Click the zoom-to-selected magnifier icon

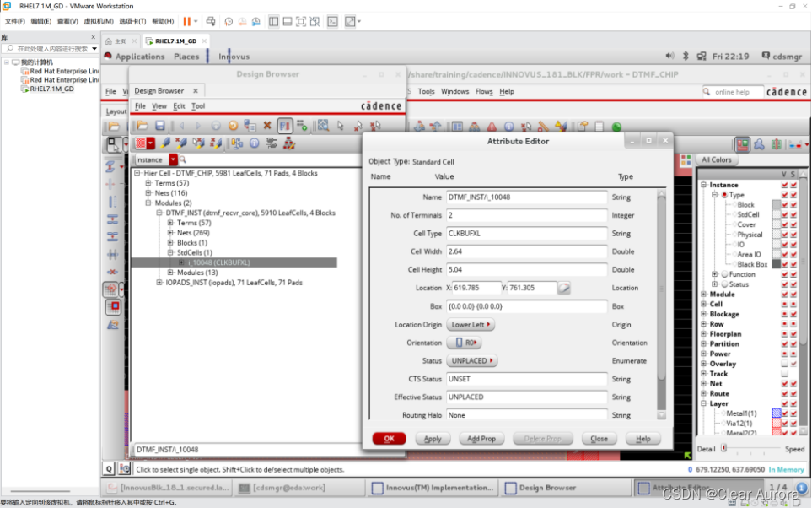324,126
